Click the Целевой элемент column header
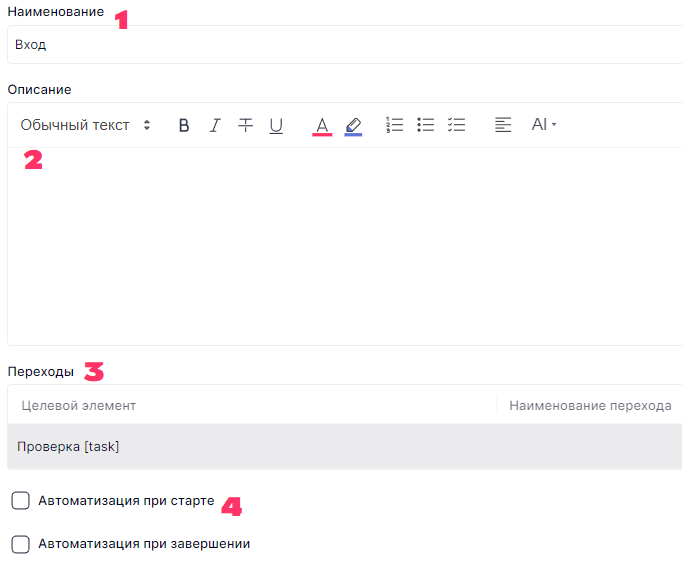 click(x=79, y=405)
